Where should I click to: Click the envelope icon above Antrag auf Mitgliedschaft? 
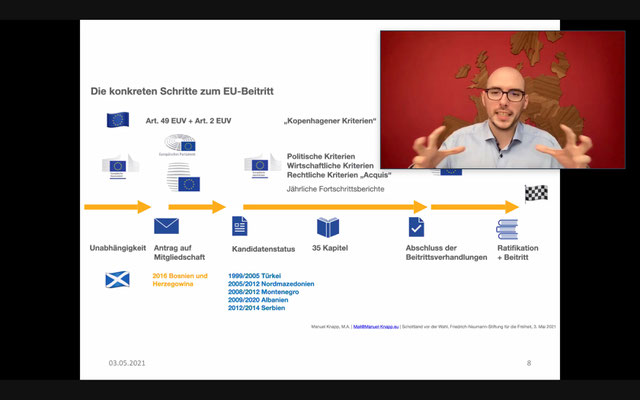pos(166,226)
